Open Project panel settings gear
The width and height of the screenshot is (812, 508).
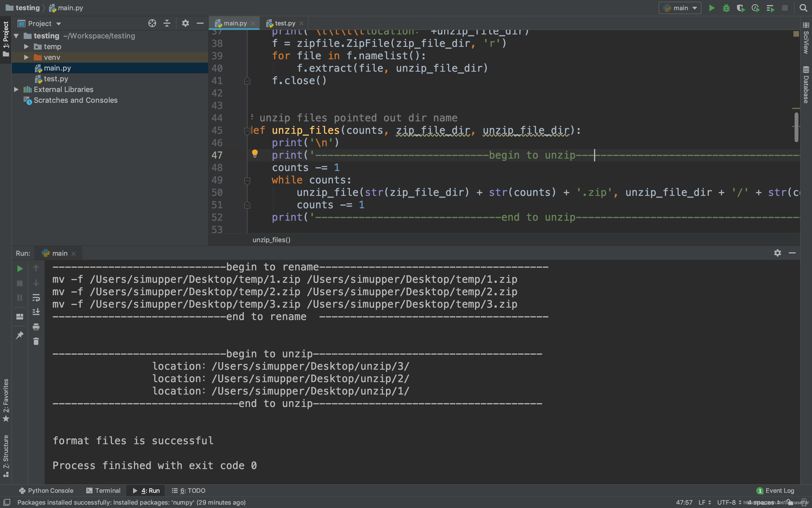[x=185, y=23]
